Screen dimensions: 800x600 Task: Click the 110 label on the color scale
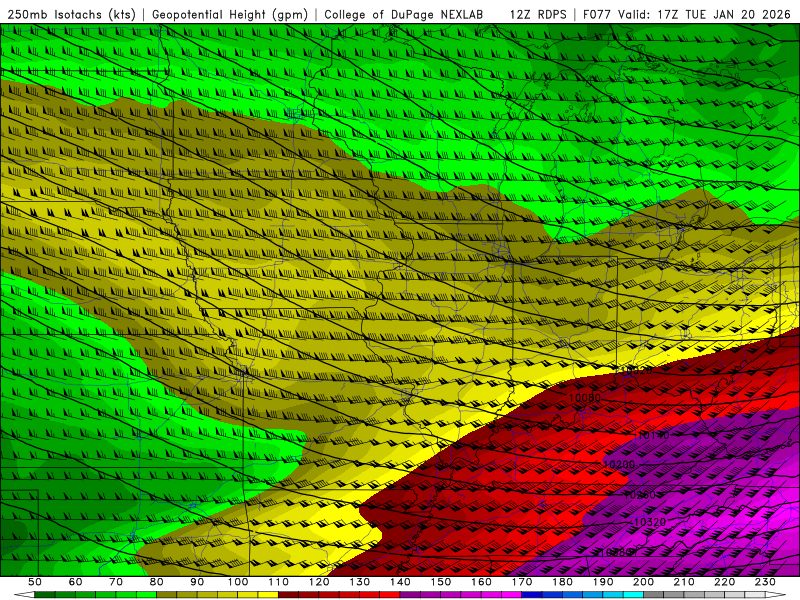[x=278, y=582]
